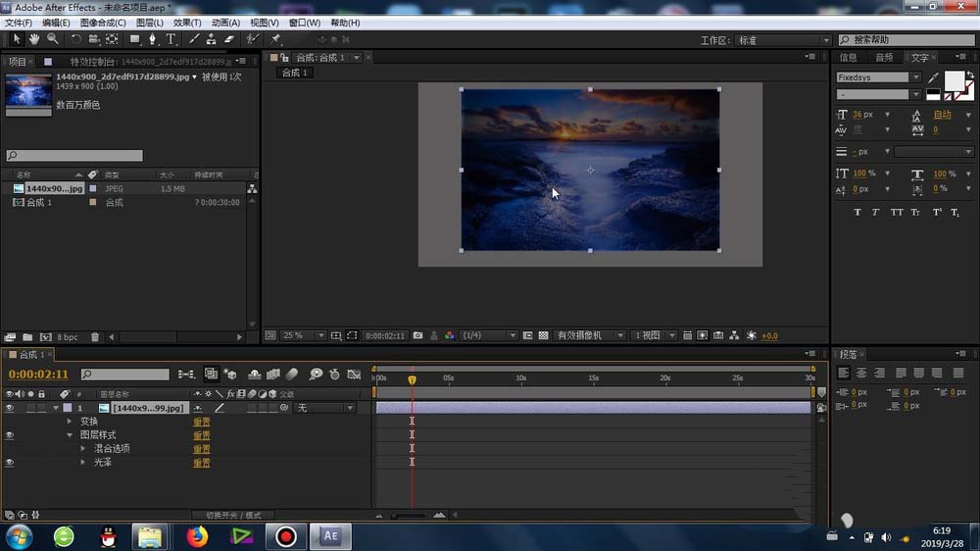This screenshot has width=980, height=551.
Task: Open the 25% magnification dropdown
Action: click(x=303, y=335)
